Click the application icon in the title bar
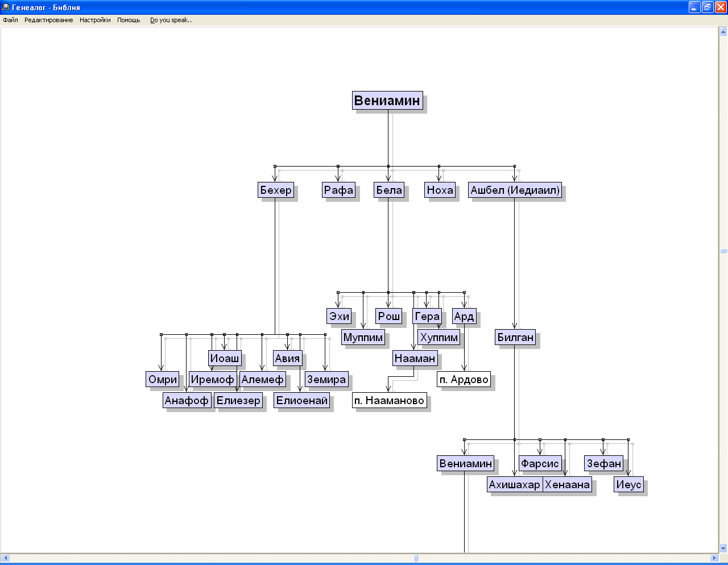728x565 pixels. (6, 7)
